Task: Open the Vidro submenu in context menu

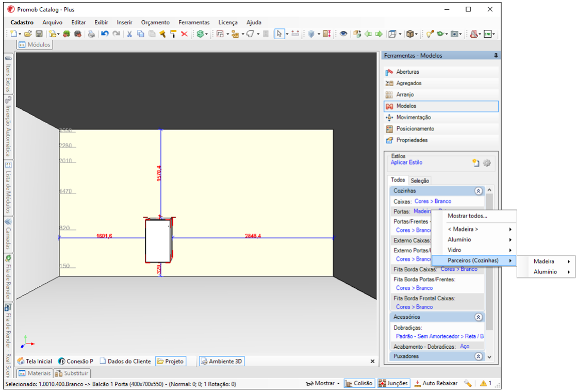Action: [474, 250]
